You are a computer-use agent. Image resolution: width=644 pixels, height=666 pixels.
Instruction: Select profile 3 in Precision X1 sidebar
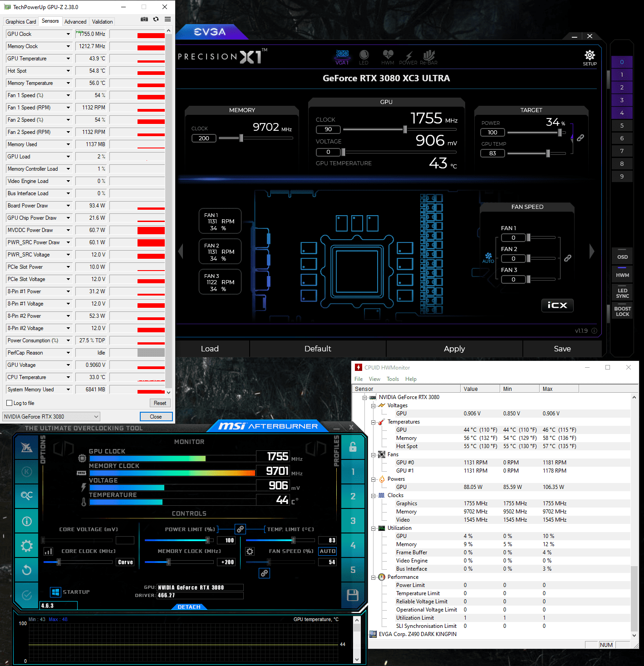622,100
